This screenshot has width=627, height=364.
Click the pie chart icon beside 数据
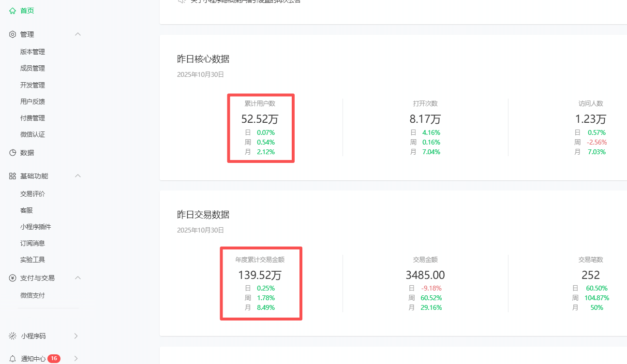(13, 153)
